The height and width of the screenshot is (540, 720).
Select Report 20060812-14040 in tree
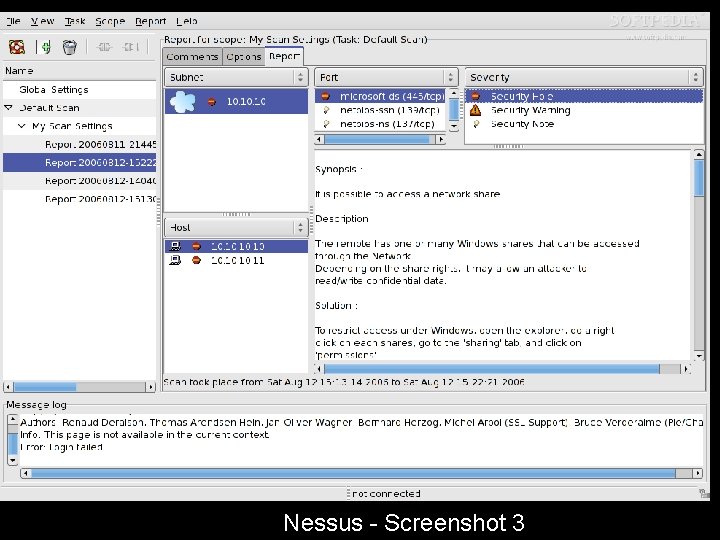(x=101, y=180)
